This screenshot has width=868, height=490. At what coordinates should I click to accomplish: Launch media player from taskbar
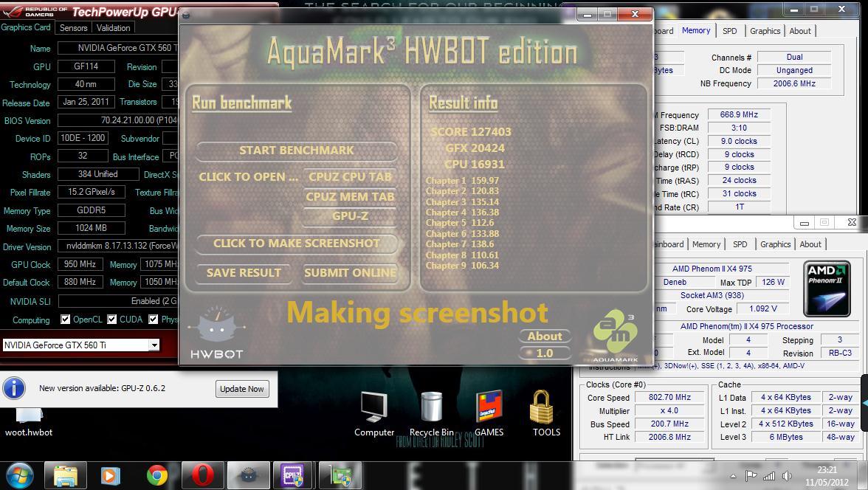(x=110, y=475)
